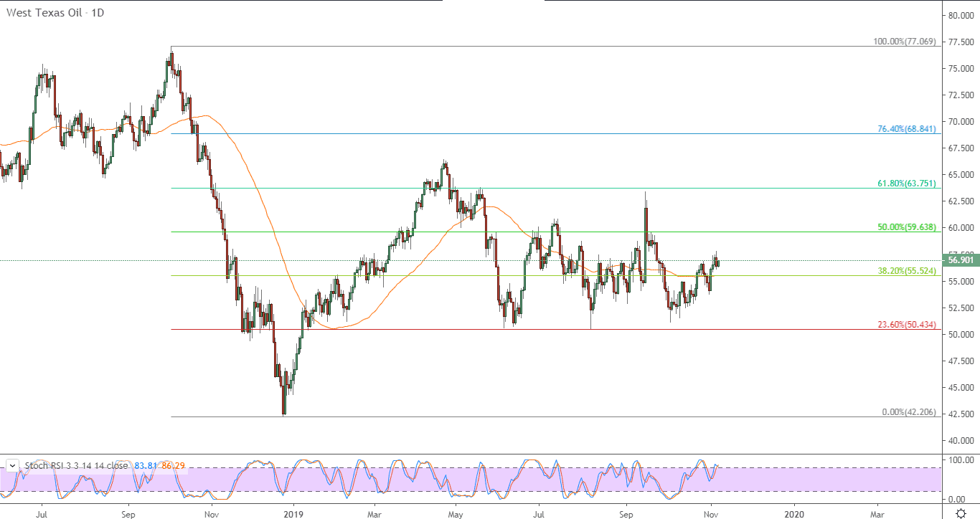Collapse the Stoch RSI legend chevron

13,466
